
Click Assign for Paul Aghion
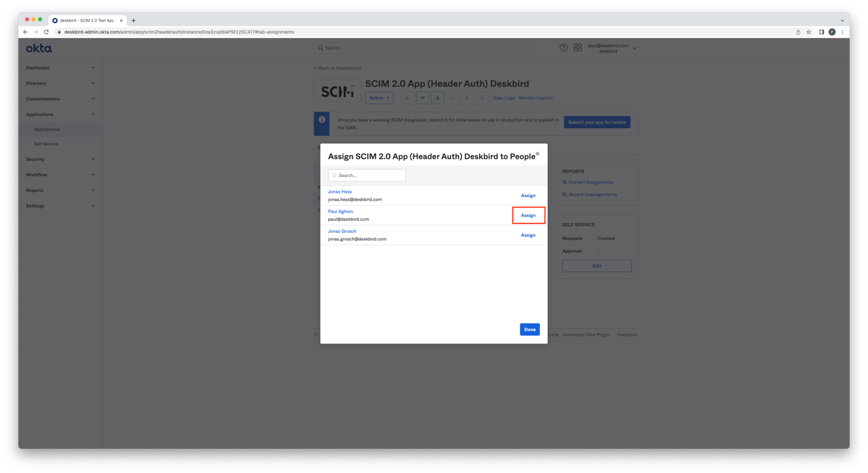pos(528,215)
